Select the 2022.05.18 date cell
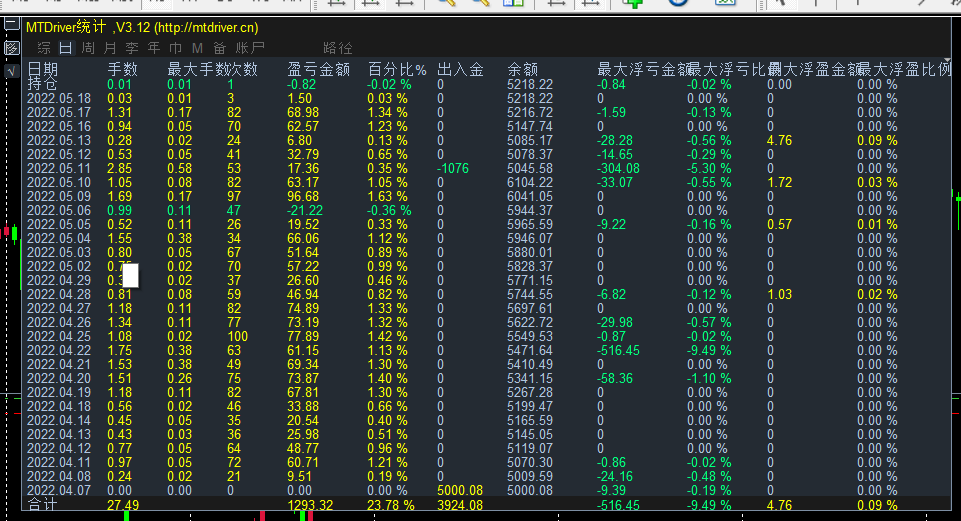 point(59,98)
